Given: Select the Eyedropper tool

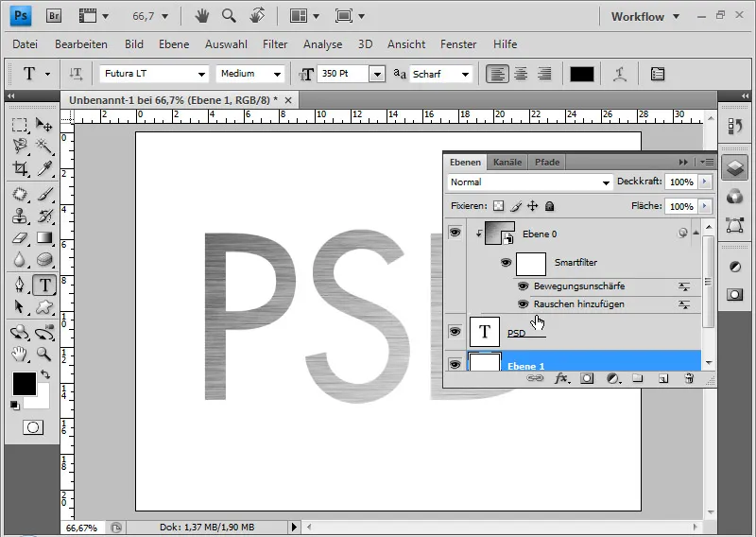Looking at the screenshot, I should click(x=43, y=168).
